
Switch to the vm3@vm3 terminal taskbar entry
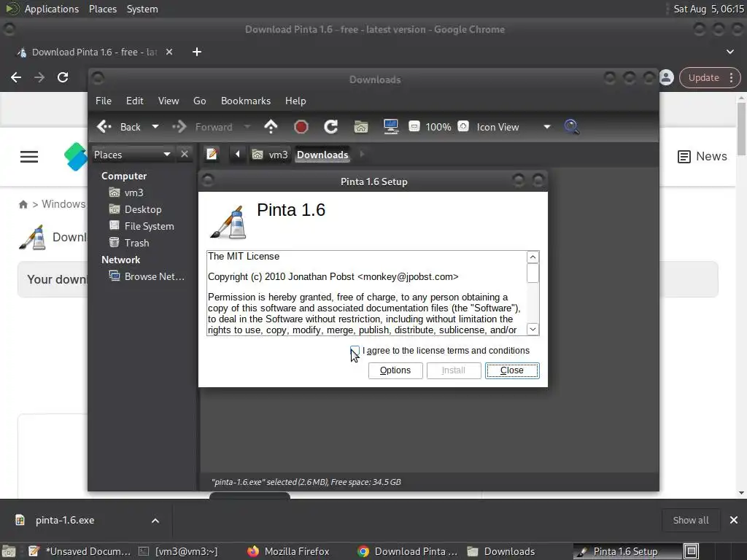(178, 551)
